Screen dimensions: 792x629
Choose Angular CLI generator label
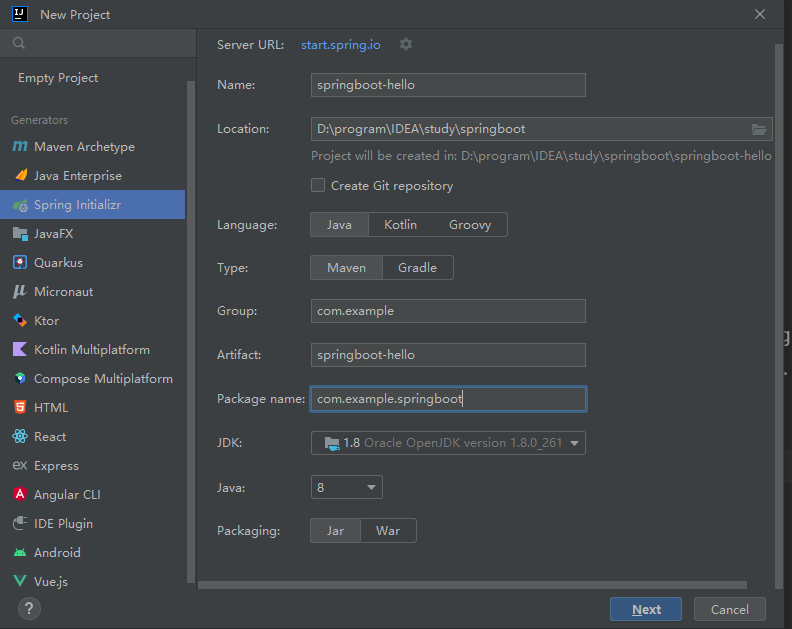[67, 495]
